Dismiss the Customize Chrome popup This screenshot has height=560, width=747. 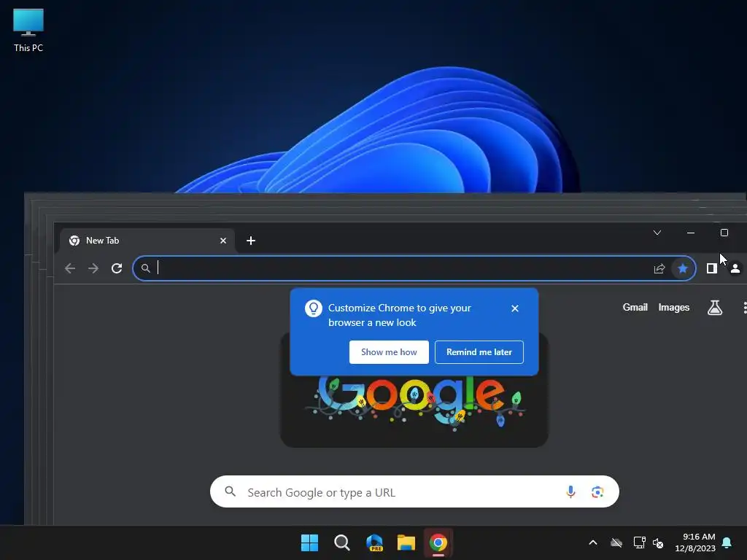click(x=515, y=308)
